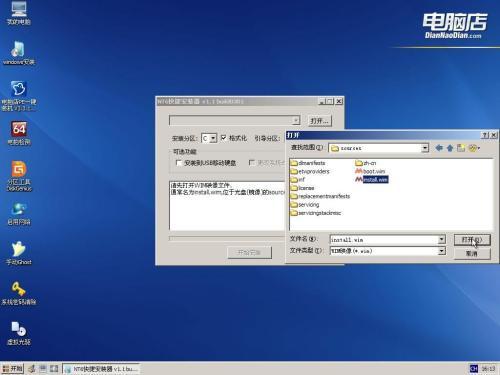Click the help question mark in the Open dialog

click(x=485, y=135)
